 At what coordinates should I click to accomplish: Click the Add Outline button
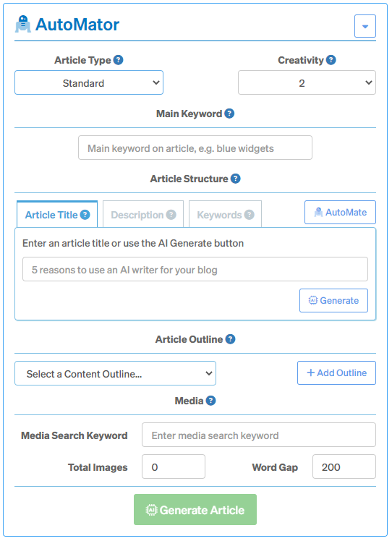click(336, 373)
